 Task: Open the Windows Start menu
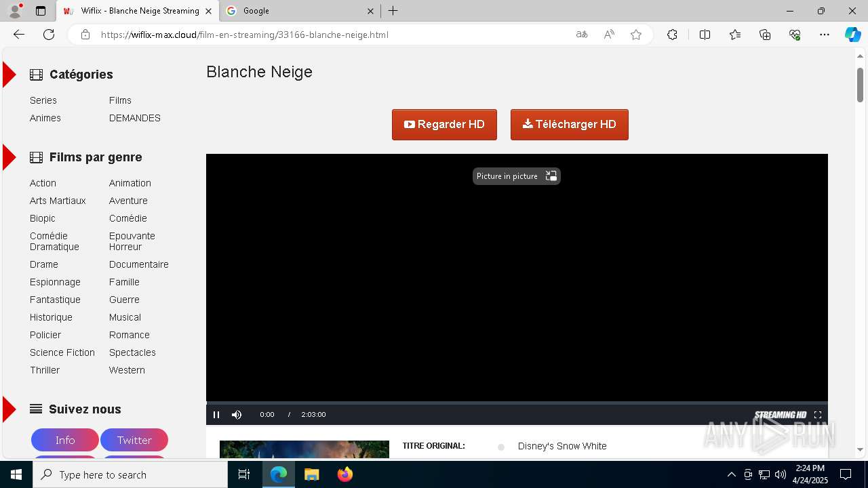click(16, 474)
